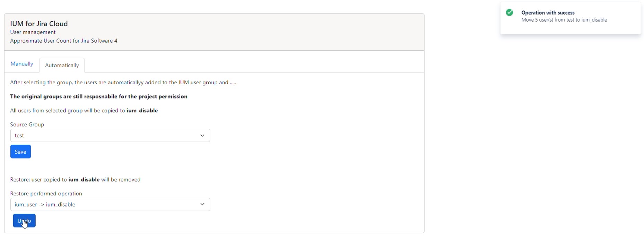The height and width of the screenshot is (237, 644).
Task: Click the 'Operation with success' notification title
Action: click(x=548, y=13)
